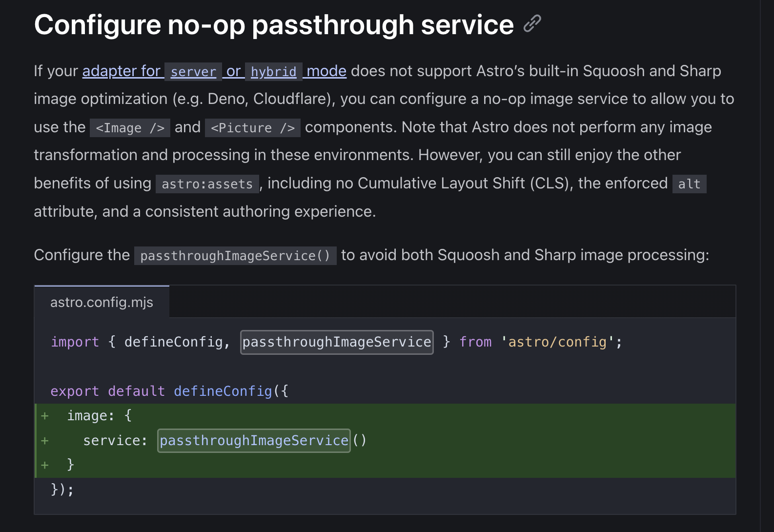Click the defineConfig call after export default
The width and height of the screenshot is (774, 532).
223,391
